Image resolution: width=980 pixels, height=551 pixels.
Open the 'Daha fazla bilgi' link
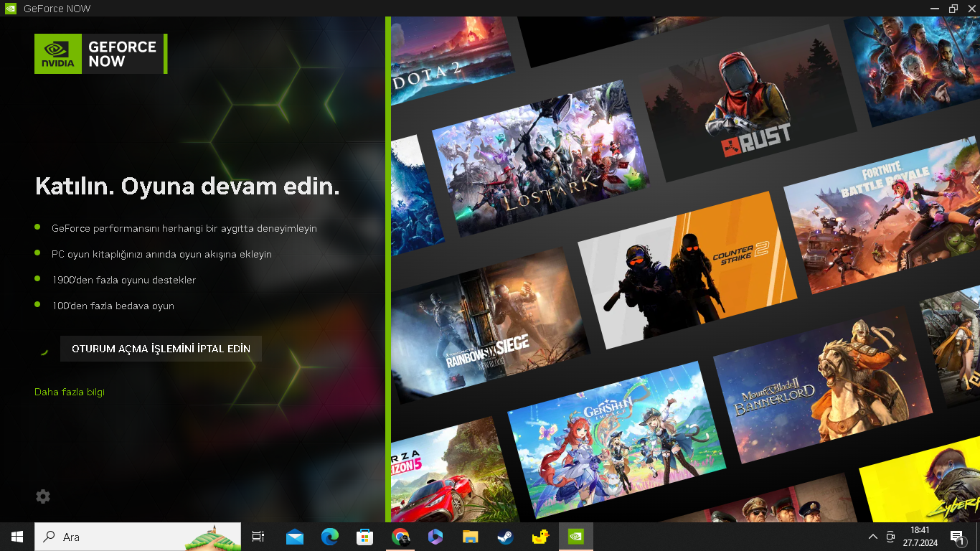(x=70, y=392)
